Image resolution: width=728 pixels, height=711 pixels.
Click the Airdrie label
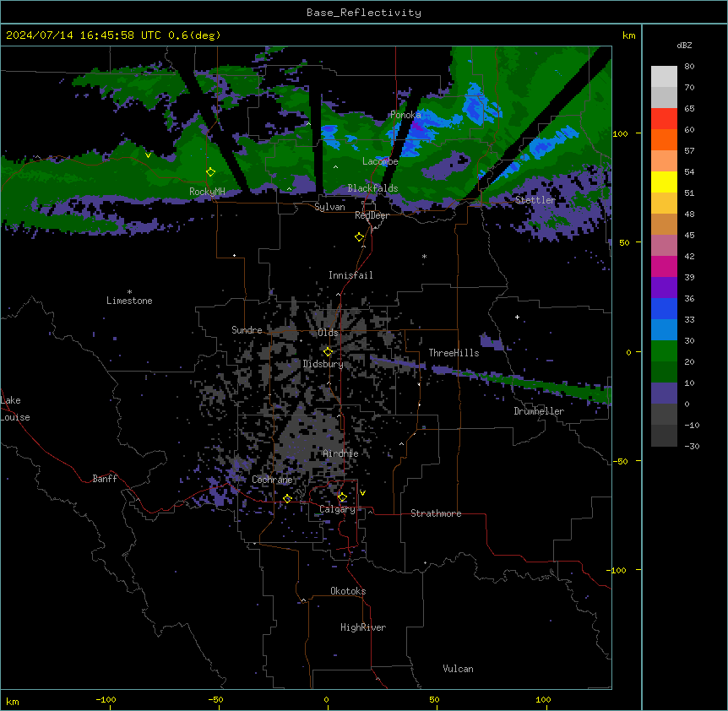coord(340,453)
